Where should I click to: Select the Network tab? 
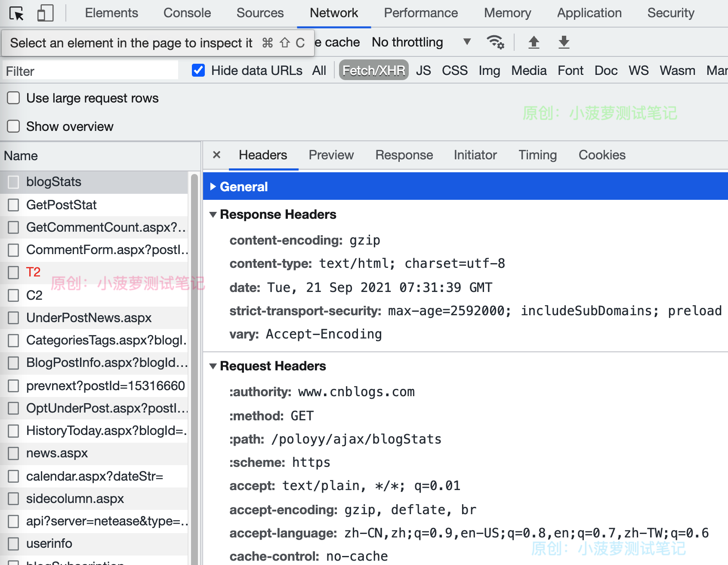(x=334, y=13)
